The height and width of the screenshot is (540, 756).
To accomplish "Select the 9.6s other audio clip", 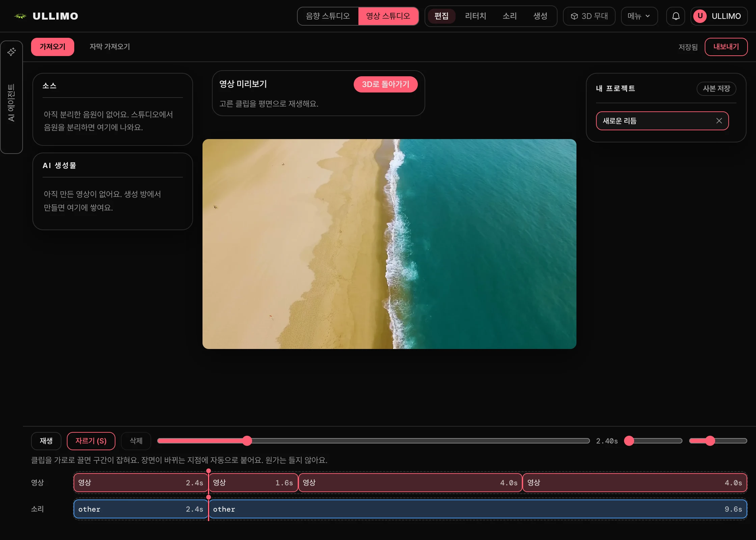I will [478, 509].
